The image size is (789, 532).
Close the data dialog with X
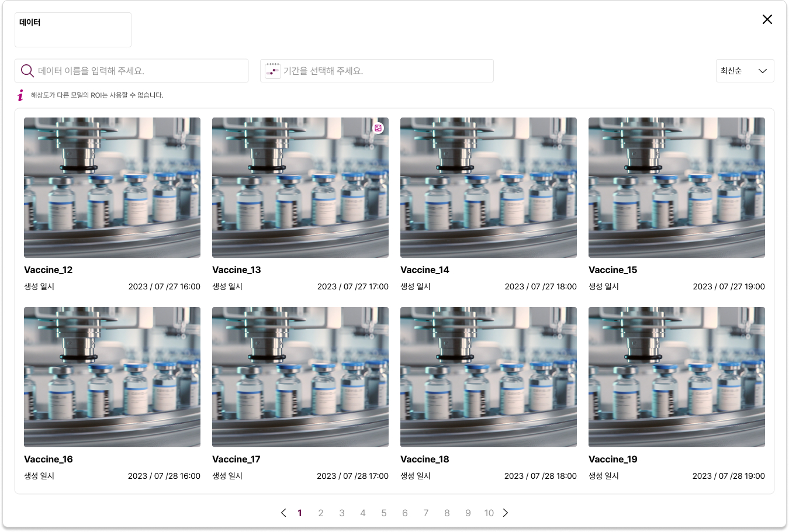point(767,19)
